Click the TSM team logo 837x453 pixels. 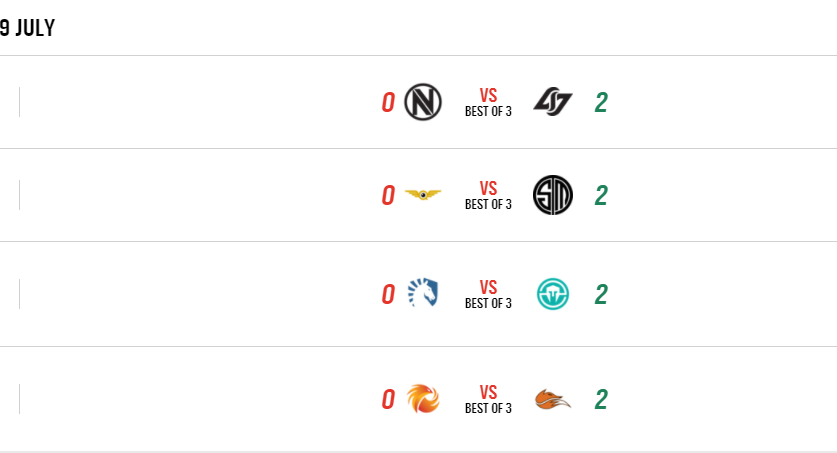coord(552,195)
